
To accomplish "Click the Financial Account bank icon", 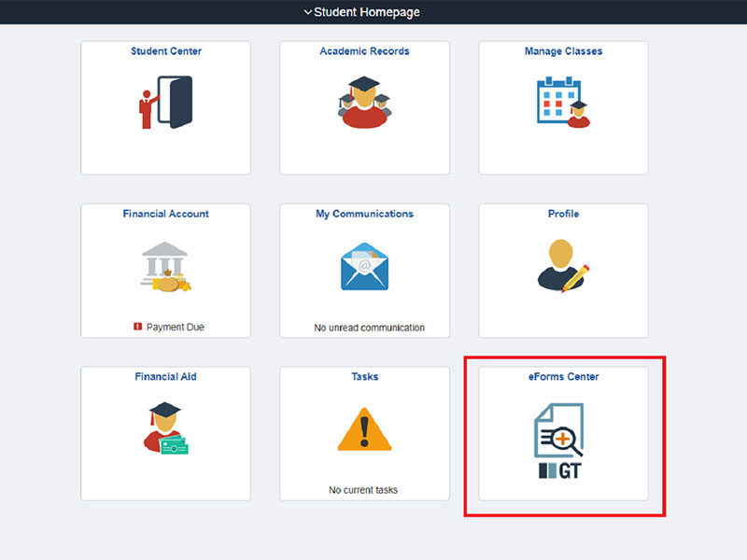I will (x=165, y=267).
